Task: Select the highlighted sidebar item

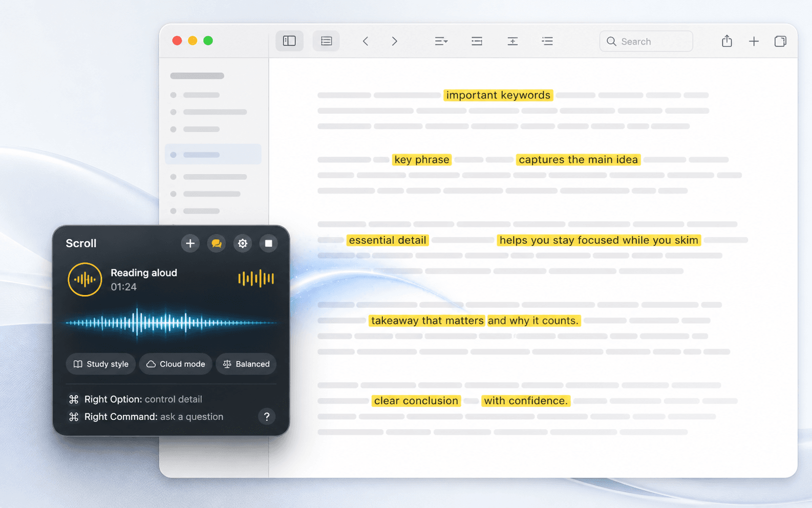Action: (213, 154)
